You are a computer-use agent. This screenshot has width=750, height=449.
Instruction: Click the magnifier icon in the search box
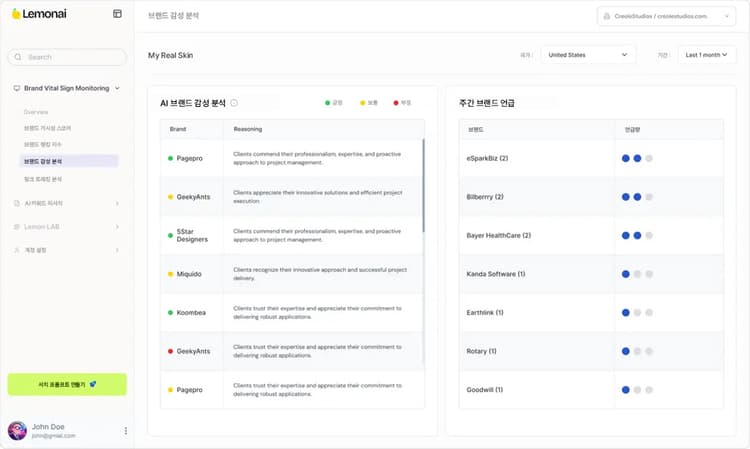tap(19, 57)
